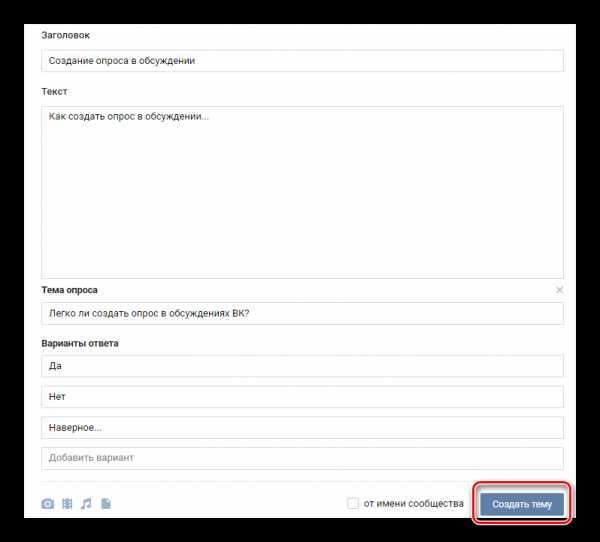Focus the 'Заголовок' title input field
600x542 pixels.
click(x=302, y=60)
